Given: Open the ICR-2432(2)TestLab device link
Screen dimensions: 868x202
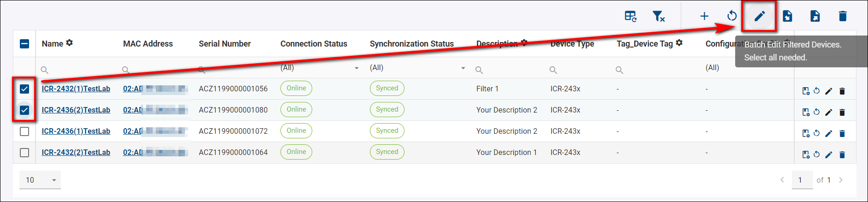Looking at the screenshot, I should click(x=76, y=152).
